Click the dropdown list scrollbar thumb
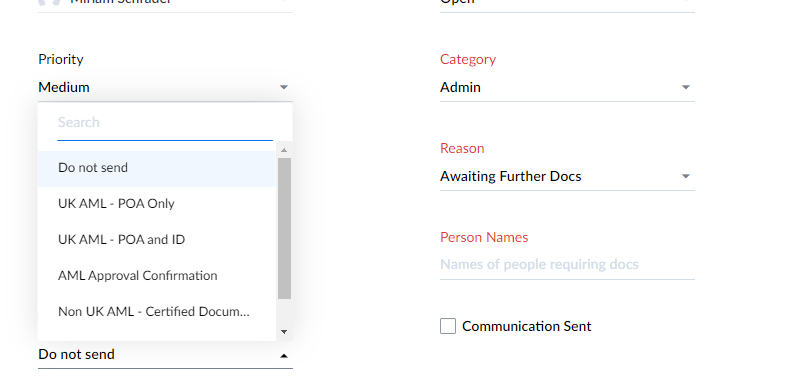This screenshot has height=391, width=804. pos(284,229)
